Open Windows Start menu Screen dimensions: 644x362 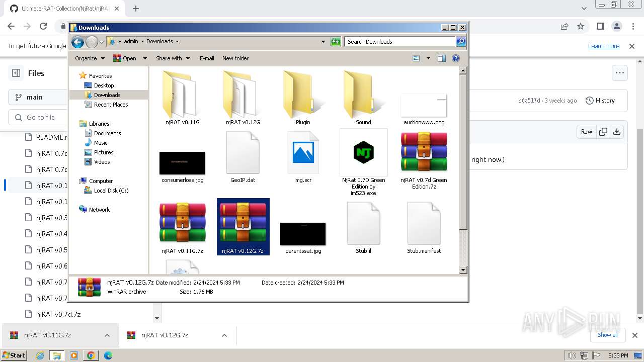pyautogui.click(x=14, y=355)
